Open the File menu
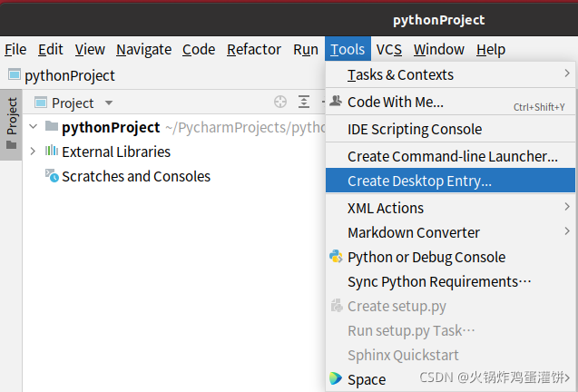The width and height of the screenshot is (578, 392). (x=15, y=49)
